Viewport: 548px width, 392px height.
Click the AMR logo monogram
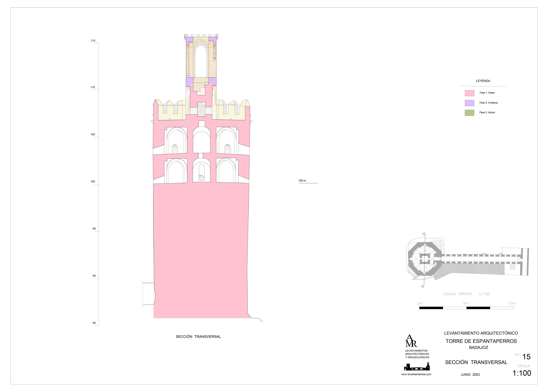tap(411, 341)
